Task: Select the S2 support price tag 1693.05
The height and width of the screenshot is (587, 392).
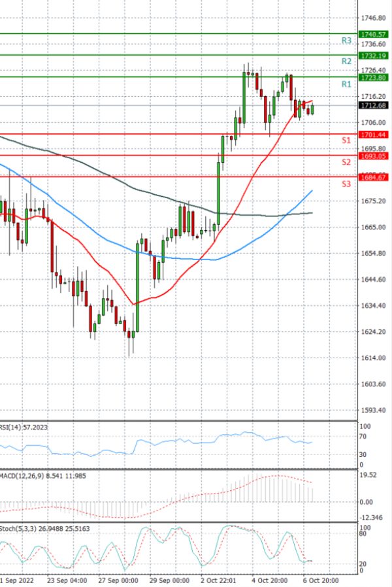Action: 373,156
